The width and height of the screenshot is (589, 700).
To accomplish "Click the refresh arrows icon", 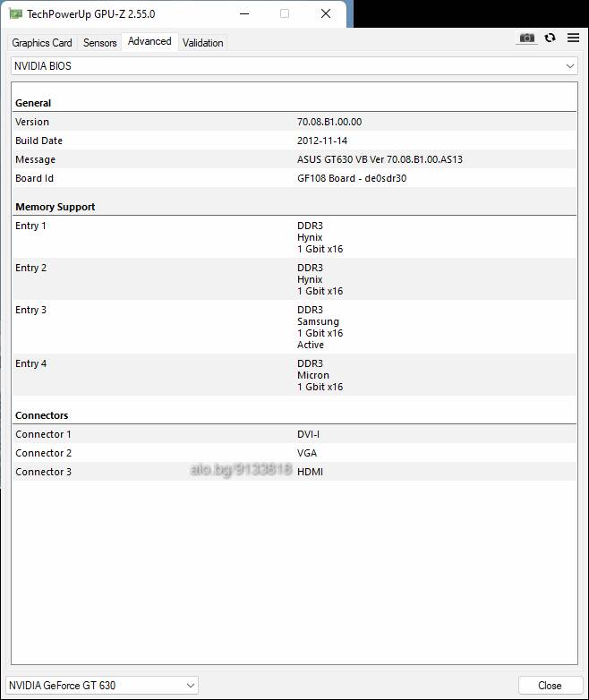I will point(551,38).
